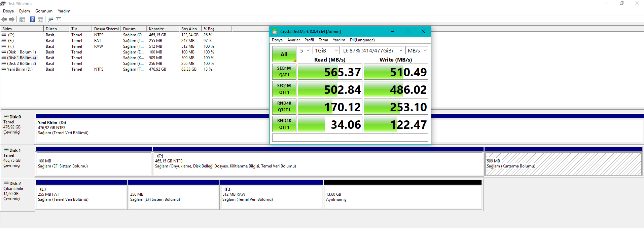Sort by the Boş Alan column header
Image resolution: width=644 pixels, height=228 pixels.
[x=190, y=29]
